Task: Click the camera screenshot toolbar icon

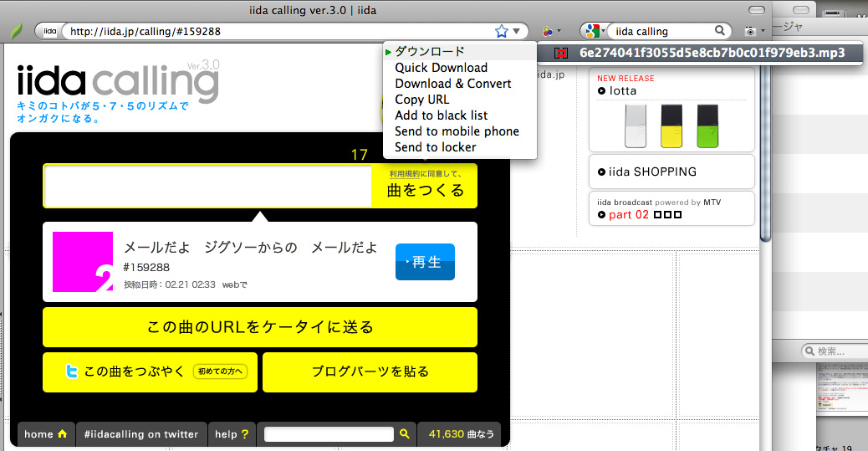Action: tap(750, 32)
